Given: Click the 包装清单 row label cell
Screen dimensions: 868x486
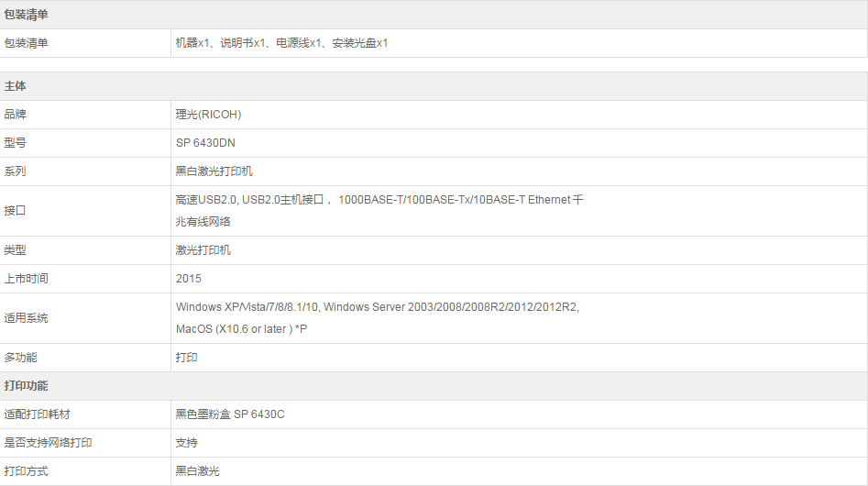Looking at the screenshot, I should tap(85, 43).
